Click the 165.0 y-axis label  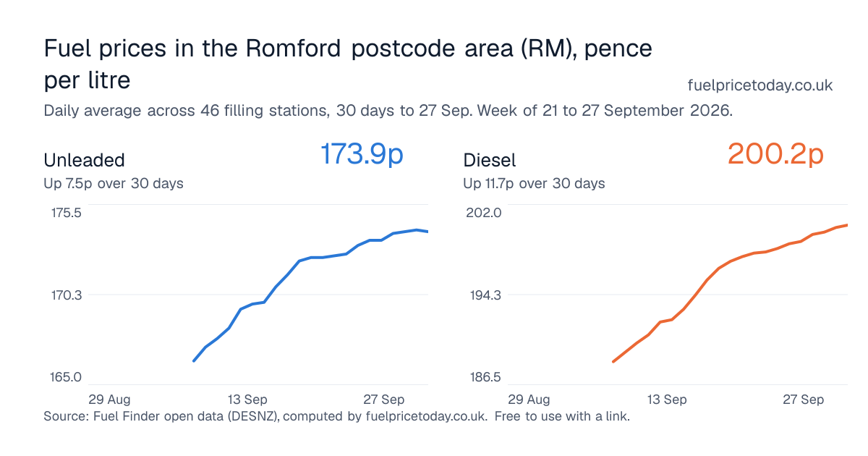[x=66, y=378]
